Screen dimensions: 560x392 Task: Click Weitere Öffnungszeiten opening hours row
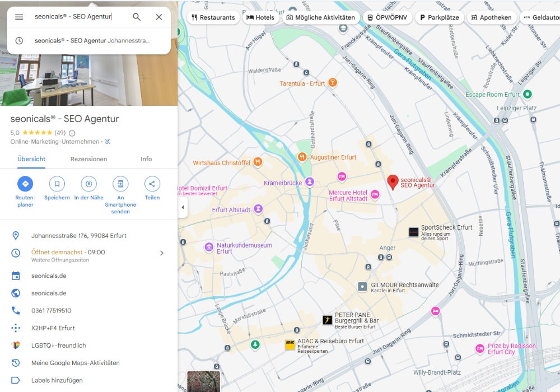click(x=60, y=260)
